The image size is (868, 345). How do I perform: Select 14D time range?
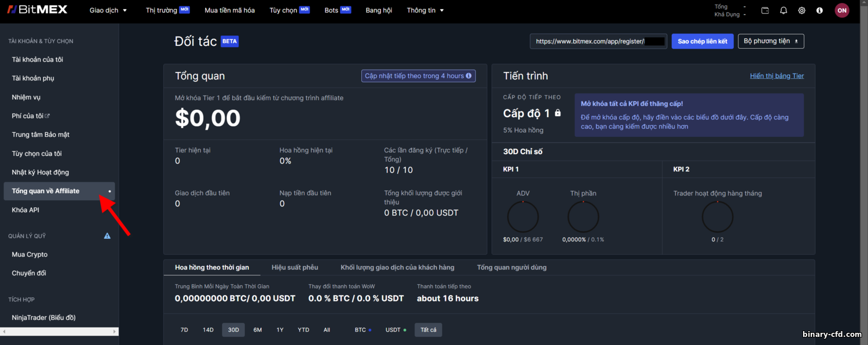(x=208, y=330)
